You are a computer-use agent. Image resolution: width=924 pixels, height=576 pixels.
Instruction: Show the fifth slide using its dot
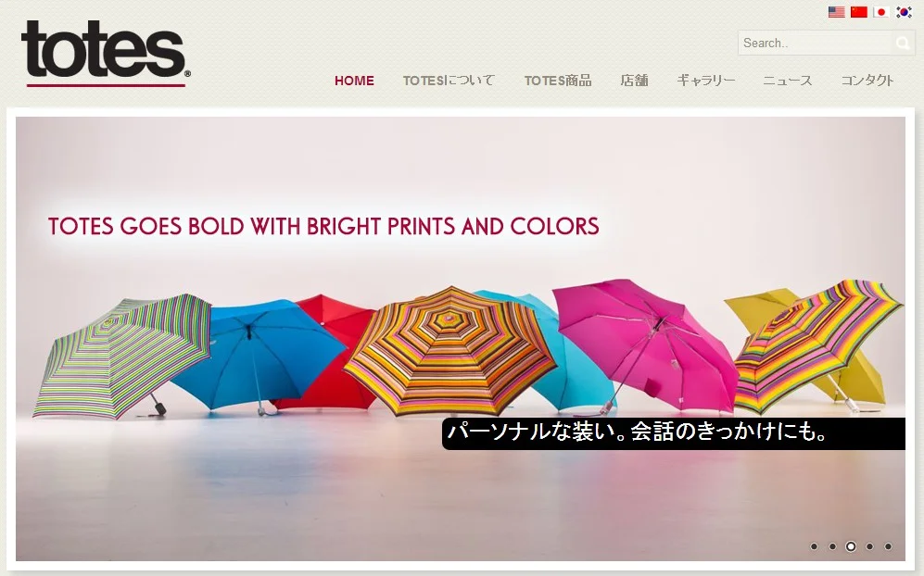888,546
